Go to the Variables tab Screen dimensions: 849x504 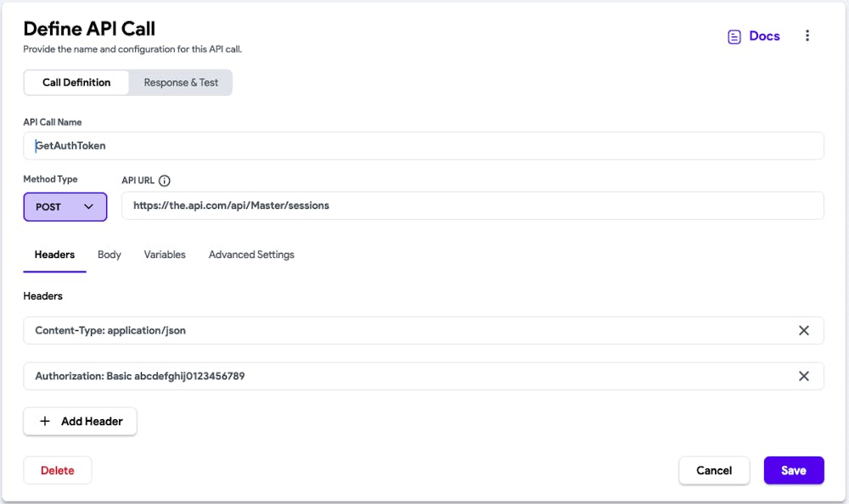pos(165,255)
